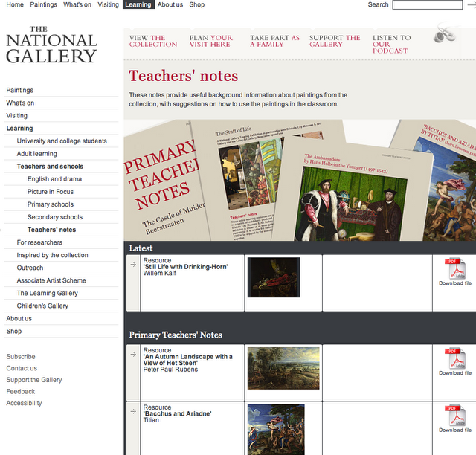Open Primary schools sidebar link

click(x=51, y=204)
